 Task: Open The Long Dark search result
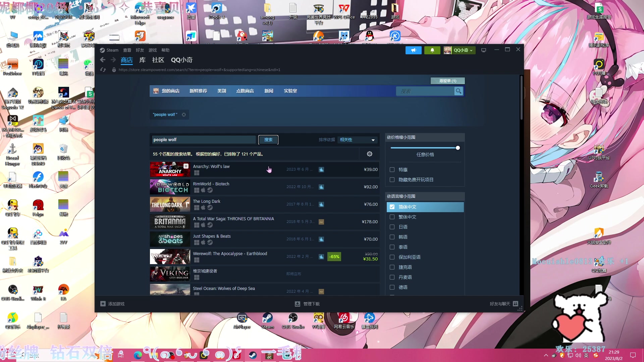click(x=265, y=204)
